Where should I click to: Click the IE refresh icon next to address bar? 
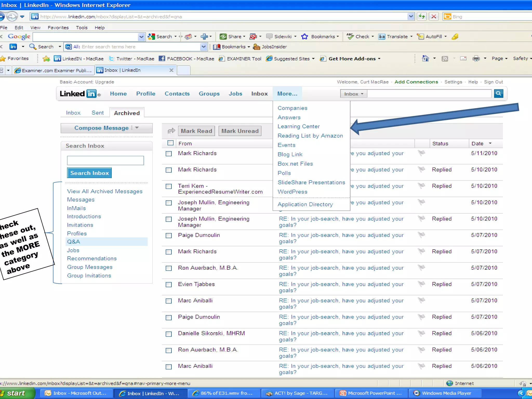click(422, 17)
